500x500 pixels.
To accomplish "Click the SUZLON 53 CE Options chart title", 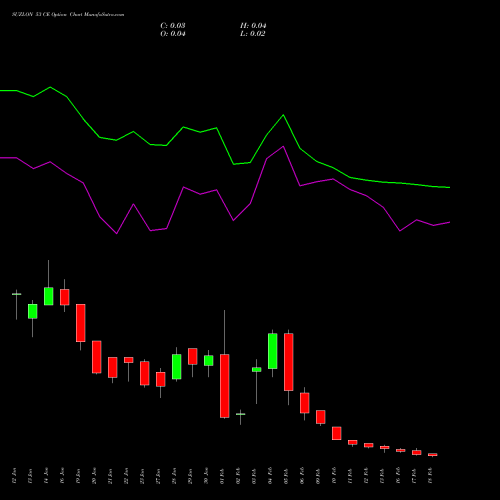I will pos(68,15).
